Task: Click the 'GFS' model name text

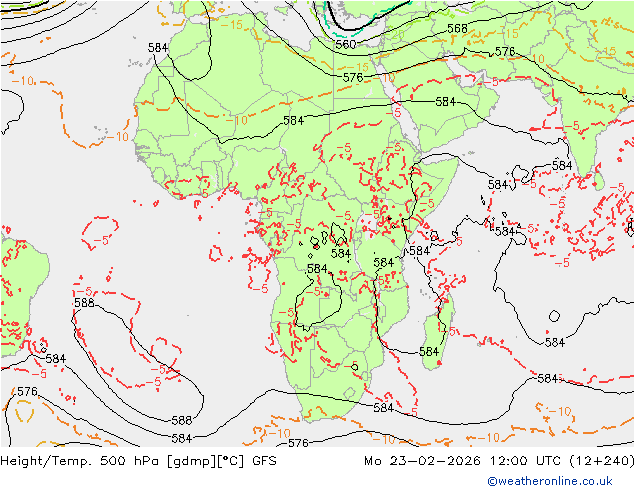Action: pos(264,460)
